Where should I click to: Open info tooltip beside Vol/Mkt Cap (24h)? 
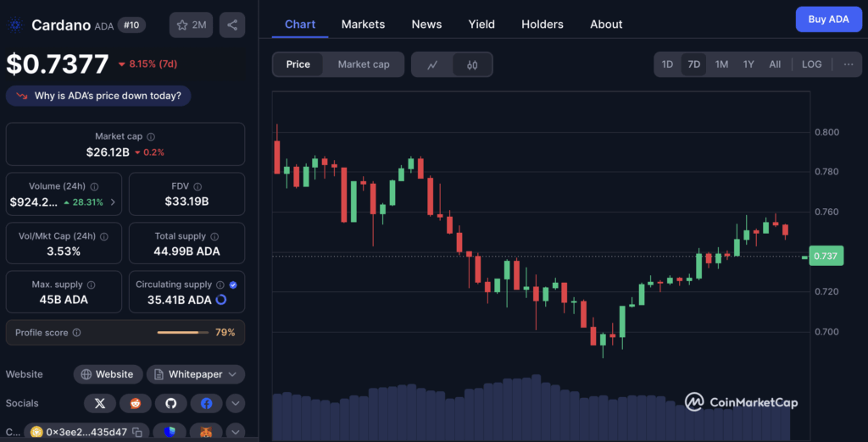point(104,236)
